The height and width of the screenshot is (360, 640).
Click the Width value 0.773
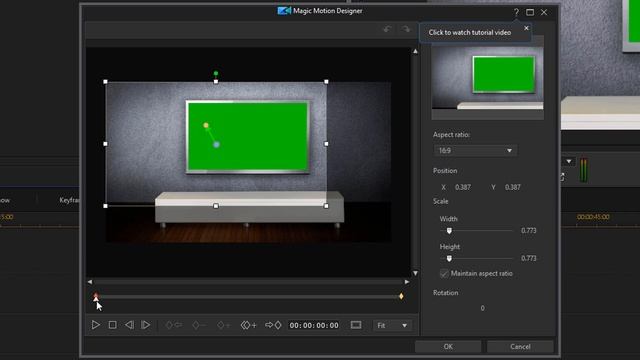529,231
